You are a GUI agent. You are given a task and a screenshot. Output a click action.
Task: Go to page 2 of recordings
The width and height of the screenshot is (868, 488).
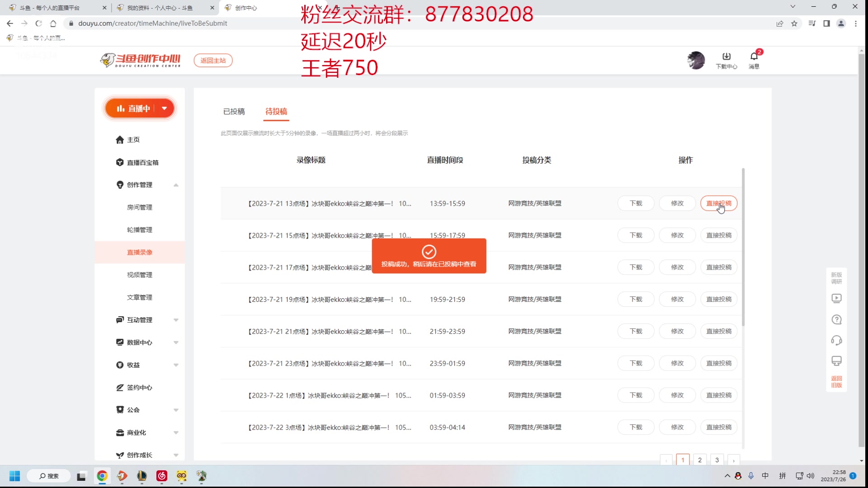pyautogui.click(x=700, y=460)
